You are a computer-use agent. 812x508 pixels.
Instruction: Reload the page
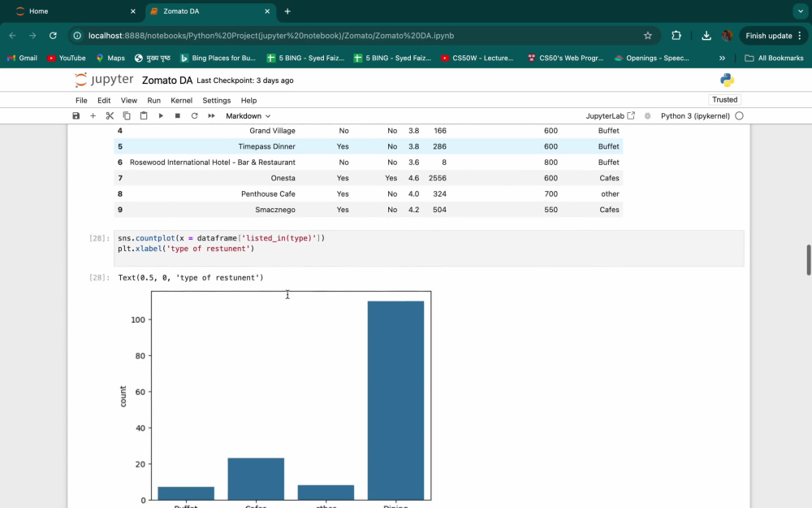(53, 35)
